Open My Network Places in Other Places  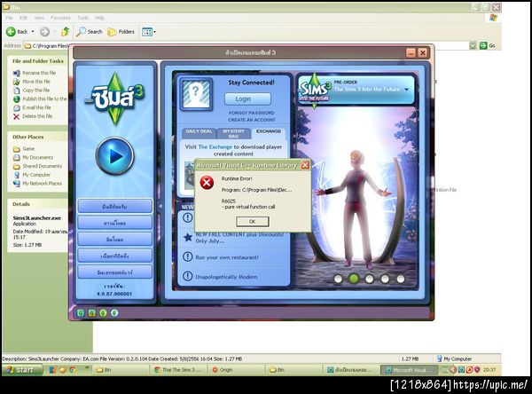tap(42, 184)
